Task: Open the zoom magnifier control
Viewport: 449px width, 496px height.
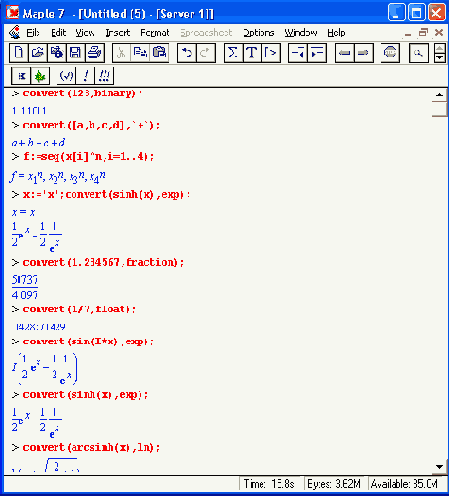Action: click(418, 53)
